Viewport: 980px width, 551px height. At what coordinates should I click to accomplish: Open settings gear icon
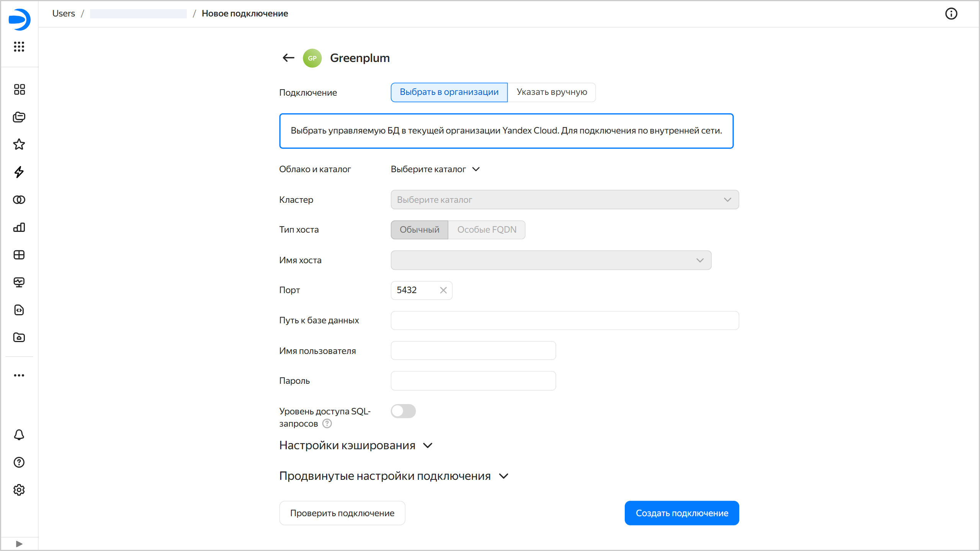[19, 490]
